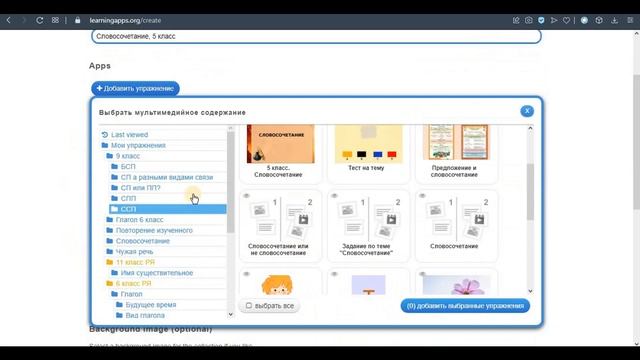This screenshot has height=360, width=640.
Task: Select 'Предложение и словосочетание' exercise thumbnail
Action: 456,143
